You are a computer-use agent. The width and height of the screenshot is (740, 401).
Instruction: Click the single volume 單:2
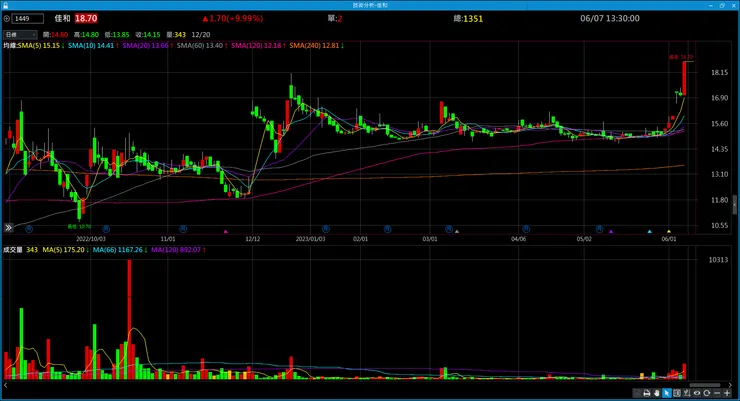(335, 18)
